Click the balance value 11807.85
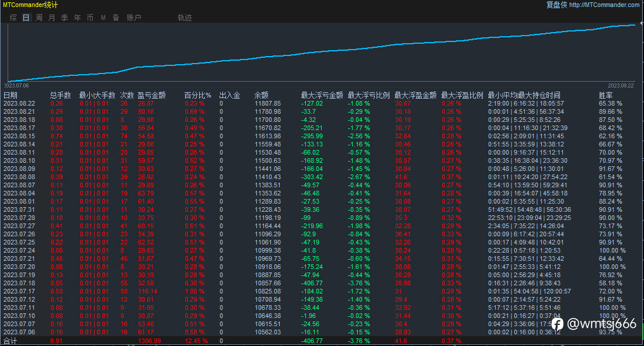Screen dimensions: 644x346 click(268, 103)
